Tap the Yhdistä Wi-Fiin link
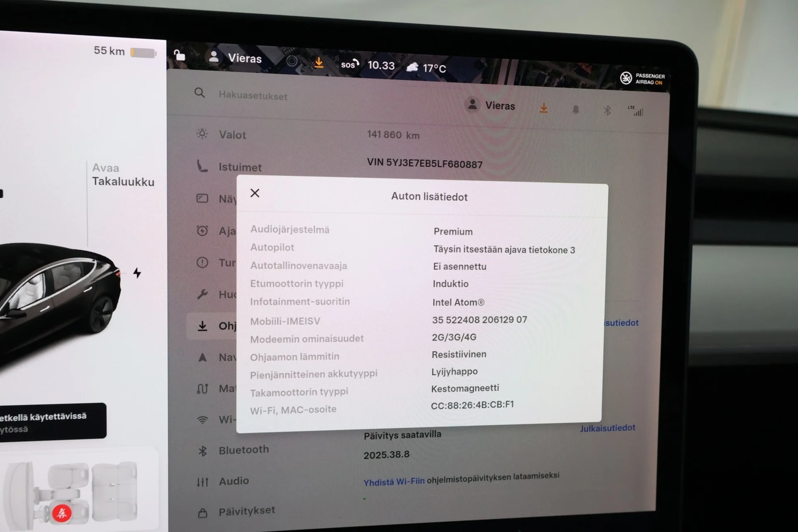This screenshot has width=798, height=532. tap(394, 482)
